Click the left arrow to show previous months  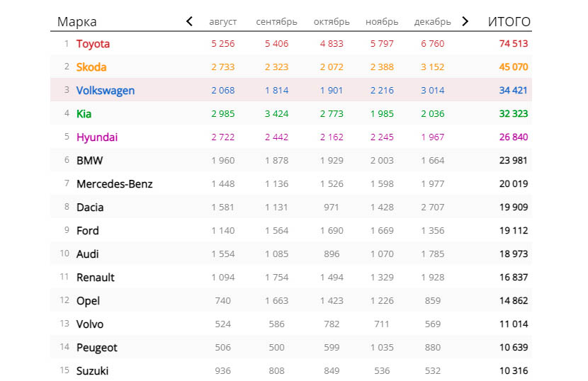(189, 21)
